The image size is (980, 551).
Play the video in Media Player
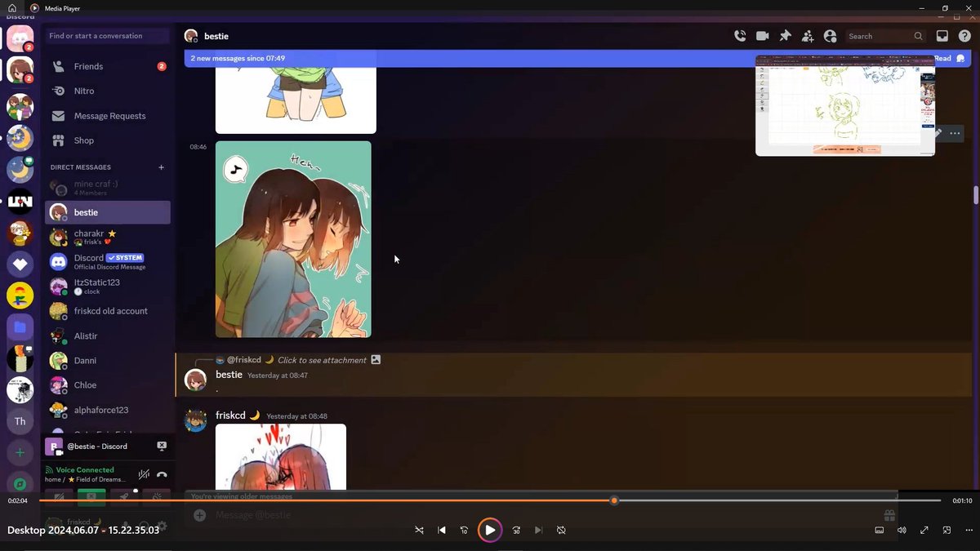click(490, 530)
